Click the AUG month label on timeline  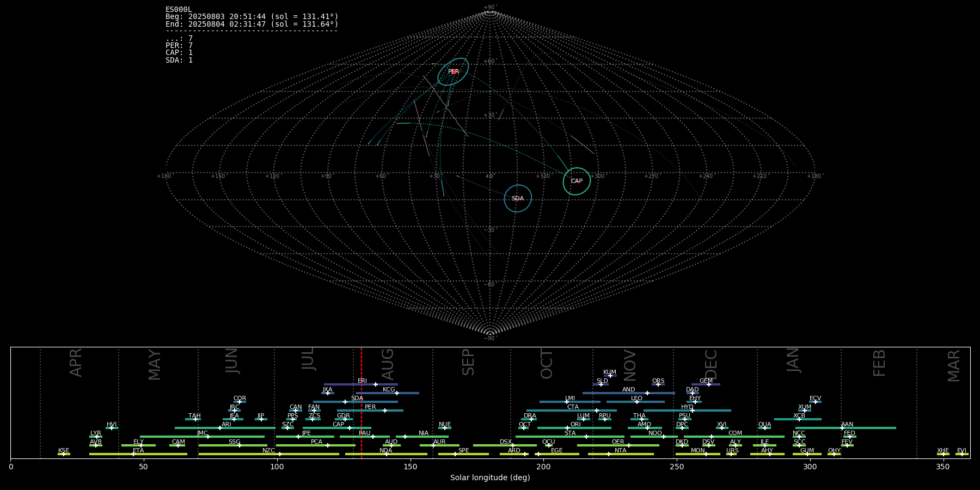pyautogui.click(x=388, y=364)
